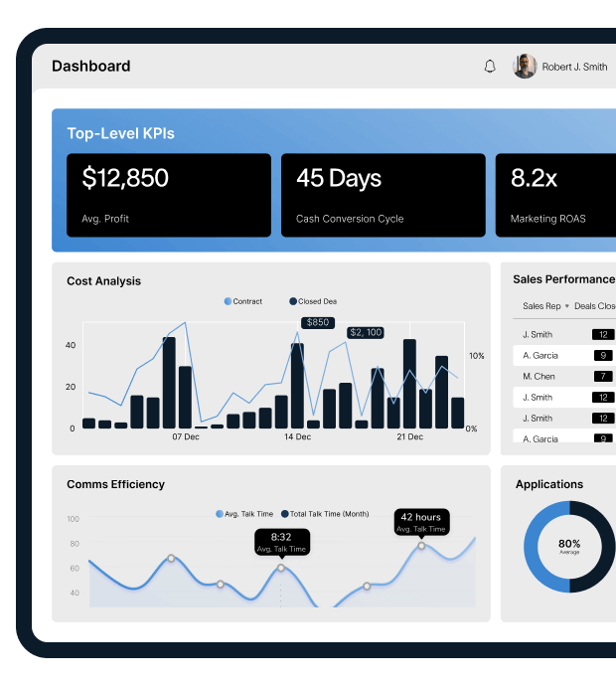Click the Deals Closed column header
This screenshot has height=684, width=616.
click(594, 306)
